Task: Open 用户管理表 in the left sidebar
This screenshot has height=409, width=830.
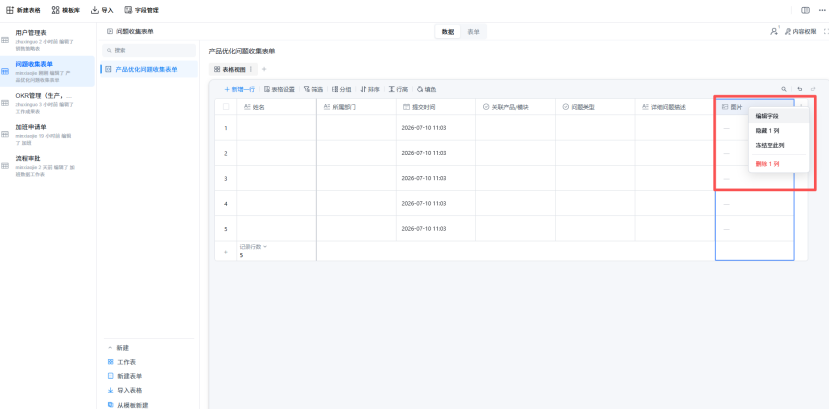Action: point(48,40)
